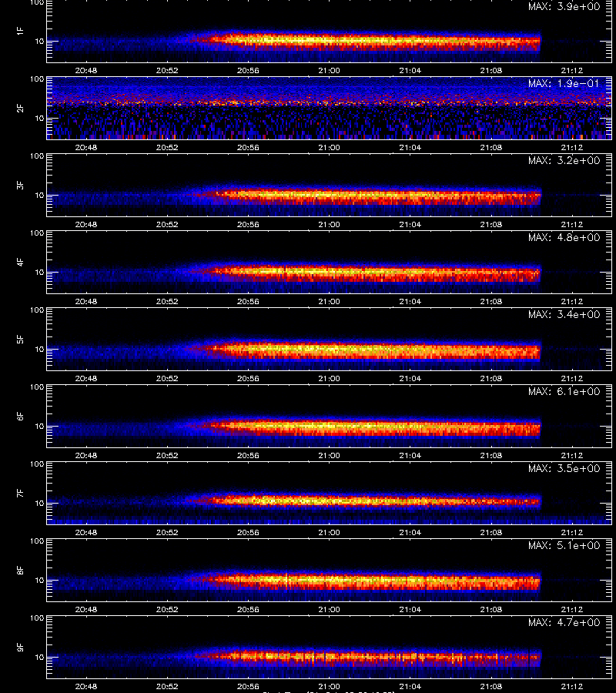
Task: Click the 21:00 tick label under panel 4F
Action: 330,301
